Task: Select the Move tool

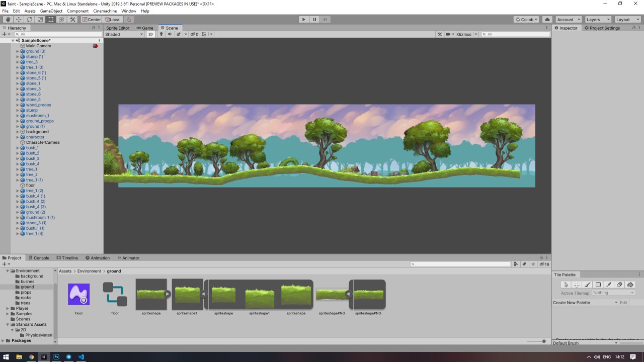Action: point(19,20)
